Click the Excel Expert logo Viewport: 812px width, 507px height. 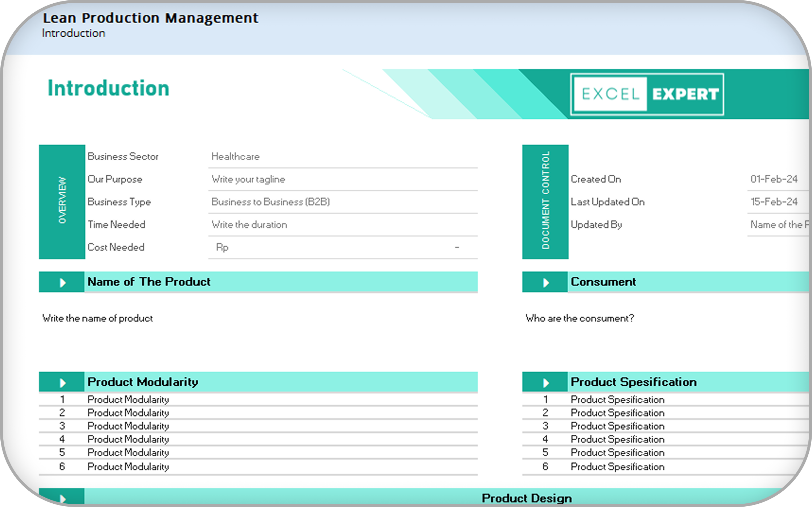pyautogui.click(x=647, y=94)
